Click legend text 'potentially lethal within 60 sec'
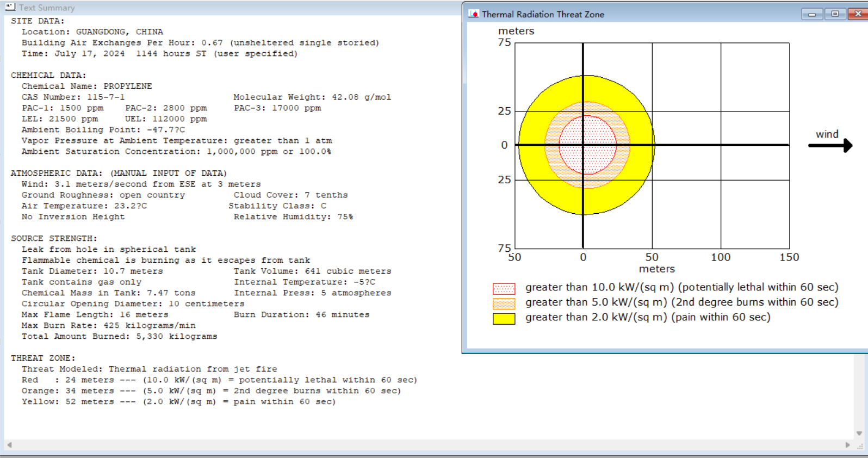Viewport: 868px width, 458px height. pyautogui.click(x=758, y=287)
